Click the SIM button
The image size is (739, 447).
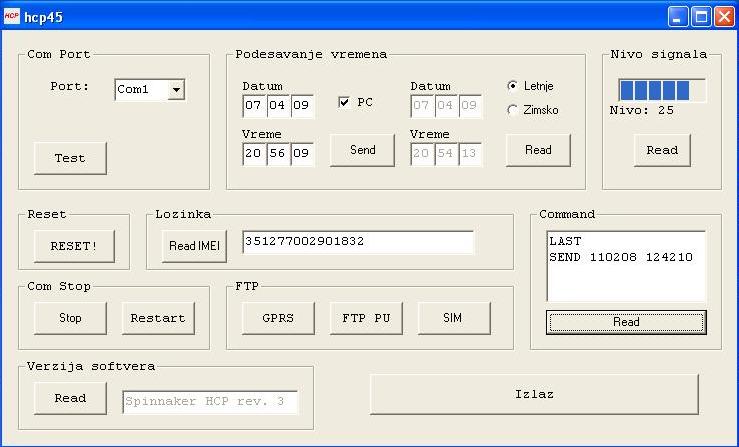(453, 318)
